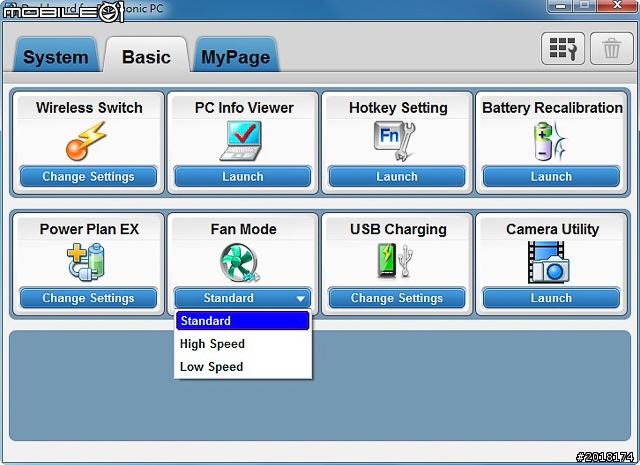Click the PC Info Viewer title text
This screenshot has height=465, width=640.
[244, 108]
